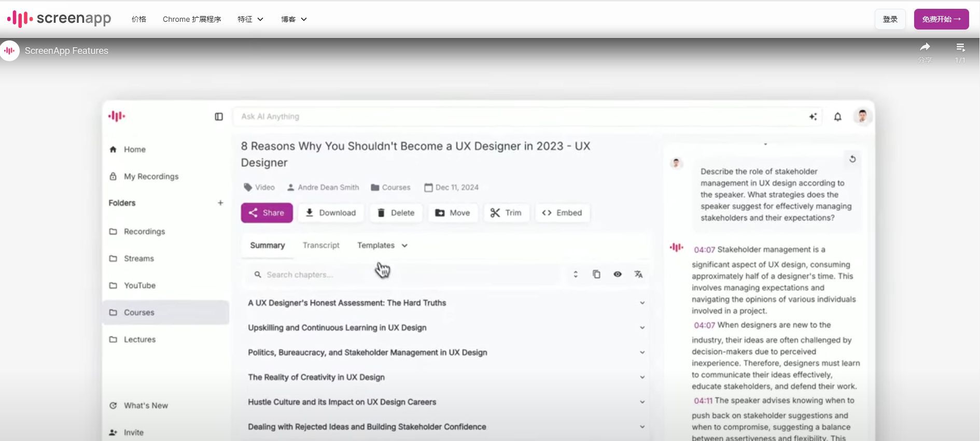
Task: Click the Move button
Action: tap(453, 212)
